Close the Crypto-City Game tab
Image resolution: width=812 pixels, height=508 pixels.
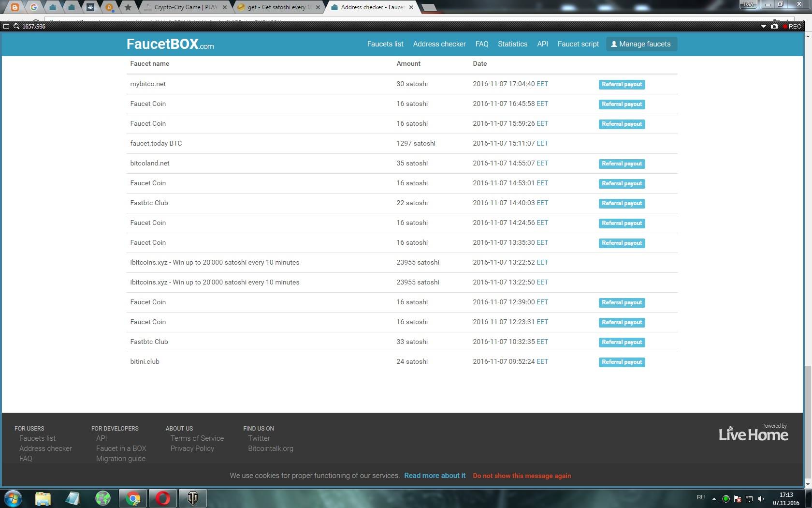pos(224,7)
